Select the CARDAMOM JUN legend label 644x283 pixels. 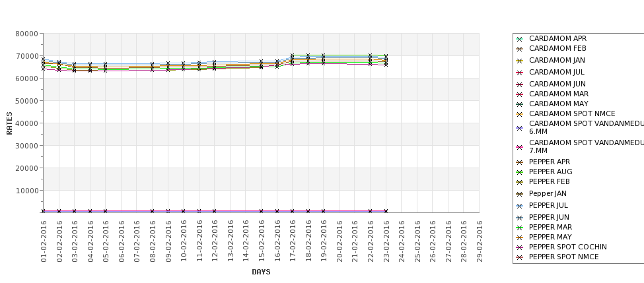[x=557, y=84]
